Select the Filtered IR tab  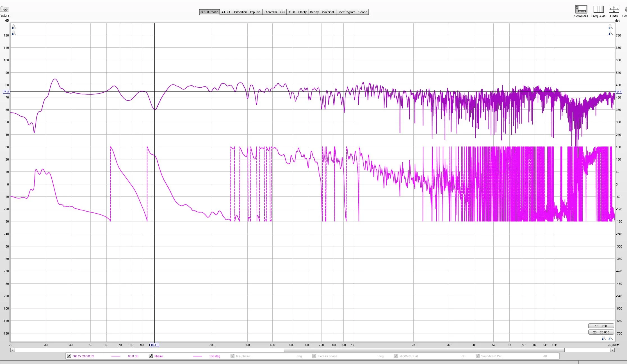270,12
